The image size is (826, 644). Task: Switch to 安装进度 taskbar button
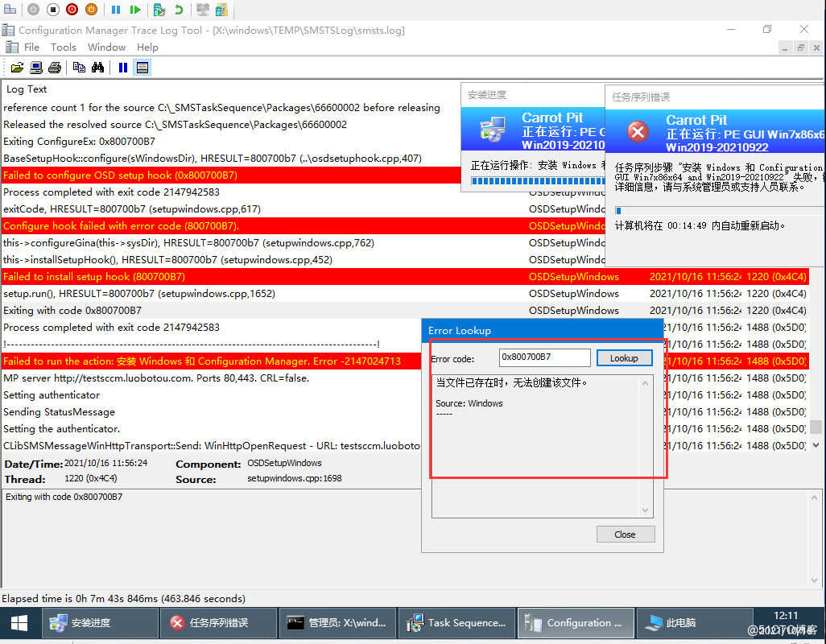point(100,623)
